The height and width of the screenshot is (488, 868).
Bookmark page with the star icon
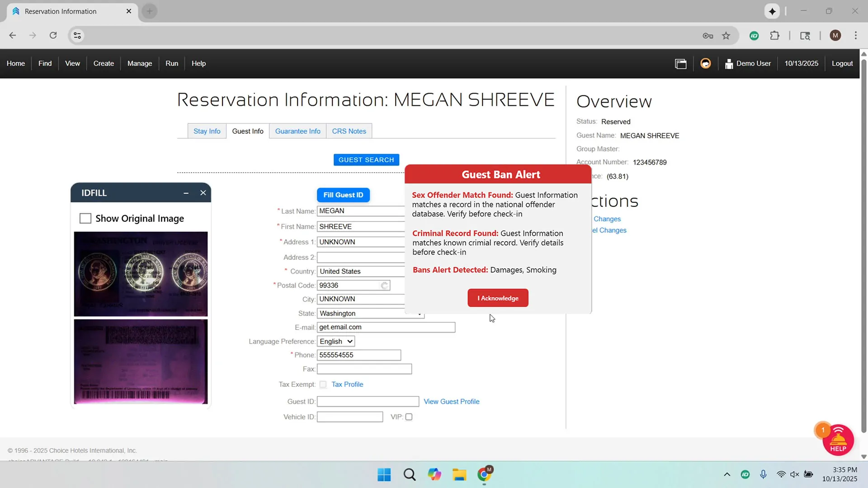pos(726,36)
